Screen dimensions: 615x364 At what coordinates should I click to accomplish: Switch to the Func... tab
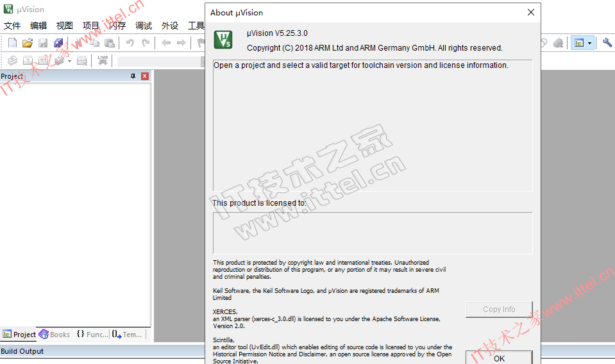coord(92,335)
